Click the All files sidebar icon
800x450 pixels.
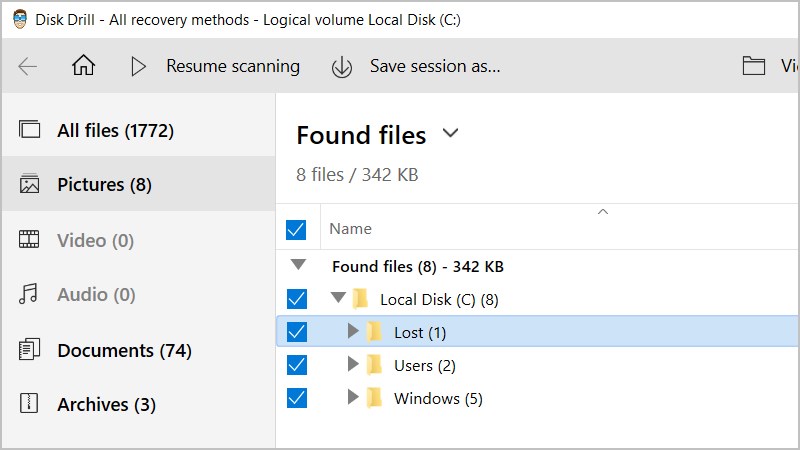(29, 129)
